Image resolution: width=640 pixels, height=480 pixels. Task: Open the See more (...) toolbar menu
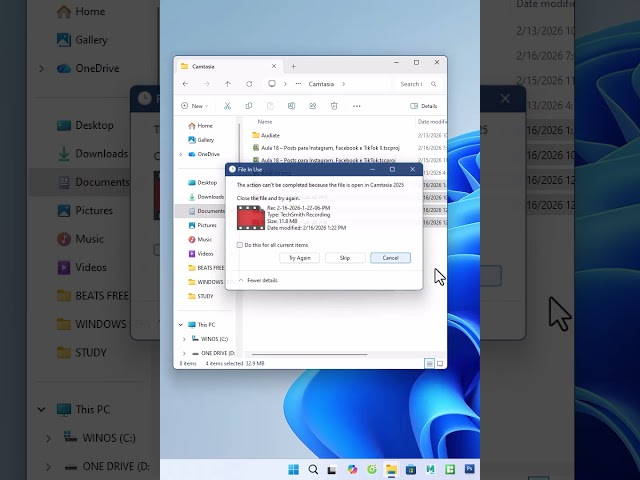click(357, 106)
